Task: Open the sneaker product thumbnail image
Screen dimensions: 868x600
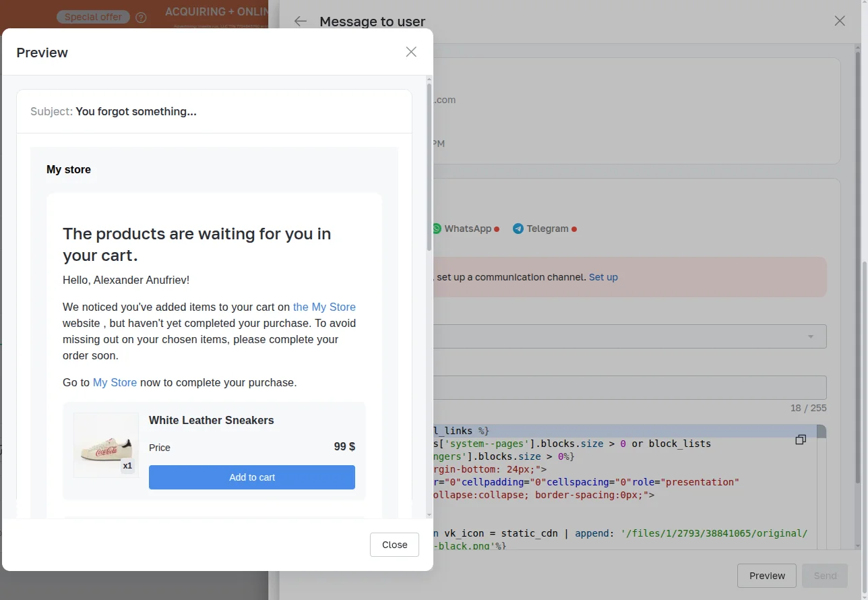Action: (106, 445)
